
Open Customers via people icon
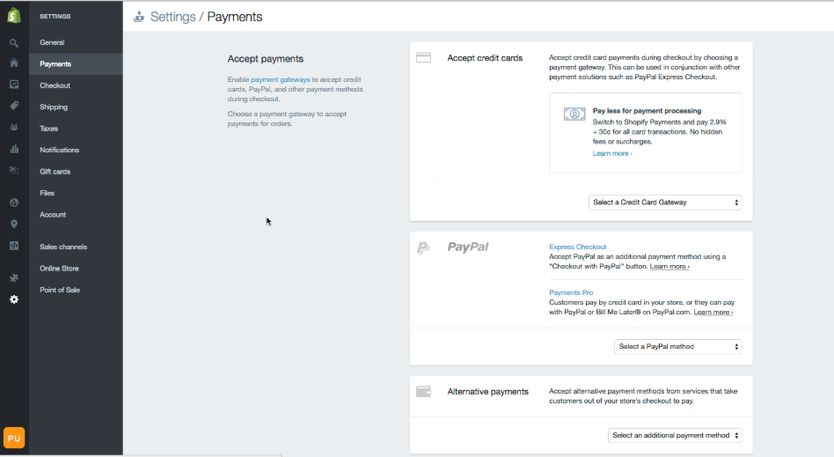(x=14, y=128)
